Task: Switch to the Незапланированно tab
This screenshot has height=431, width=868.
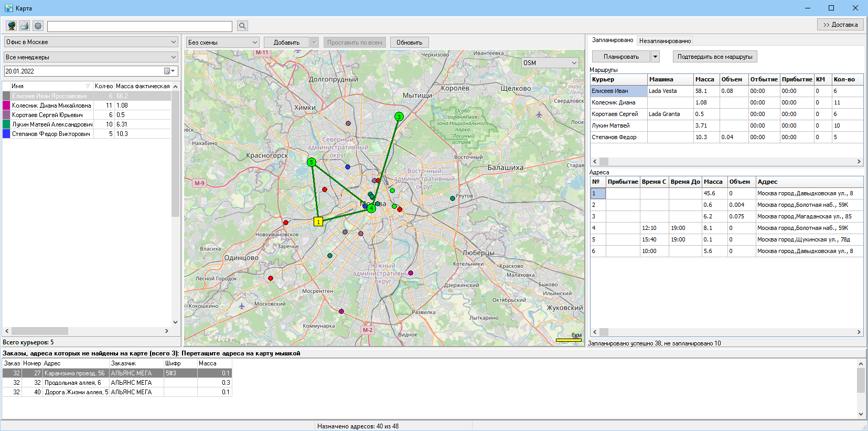Action: pos(665,41)
